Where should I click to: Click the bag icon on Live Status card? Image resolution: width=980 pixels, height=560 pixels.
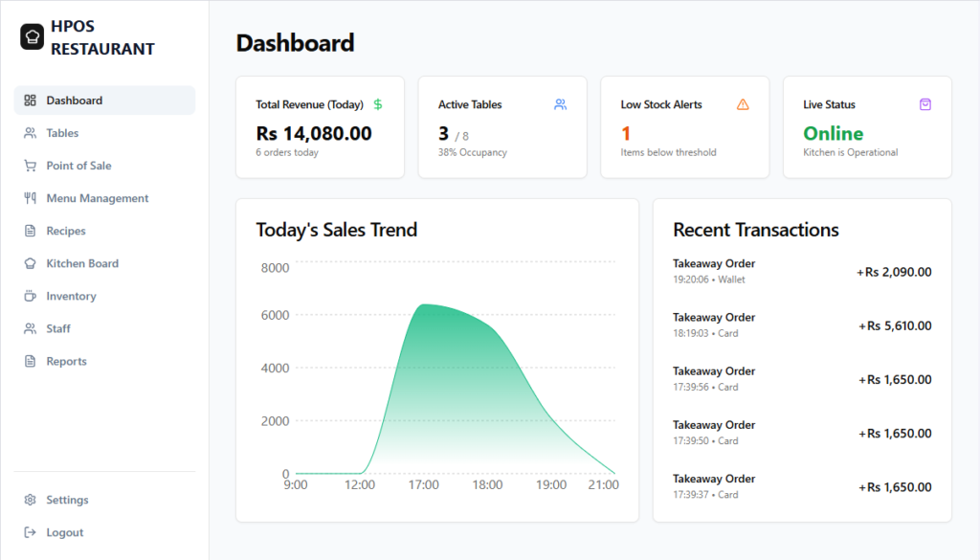click(924, 104)
